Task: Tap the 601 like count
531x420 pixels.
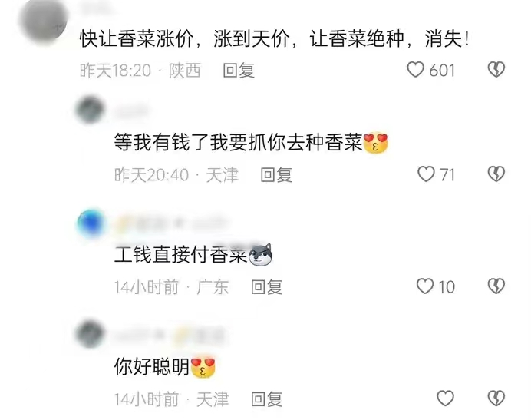Action: point(442,71)
